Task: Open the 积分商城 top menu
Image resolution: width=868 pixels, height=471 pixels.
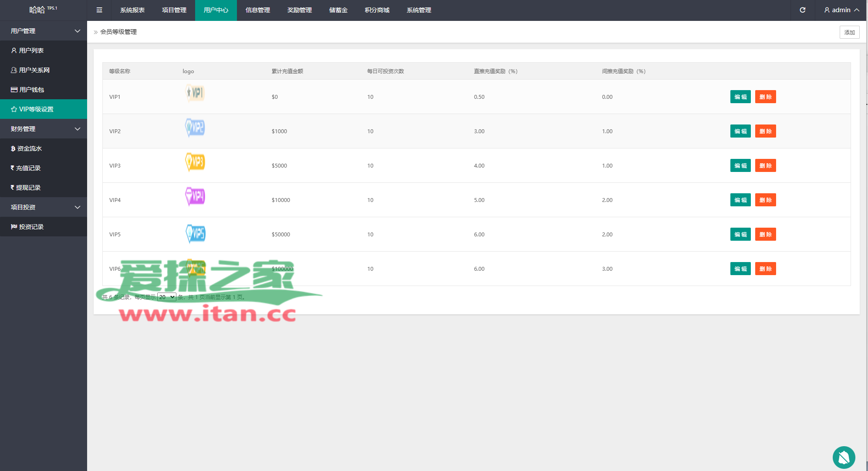Action: click(377, 10)
